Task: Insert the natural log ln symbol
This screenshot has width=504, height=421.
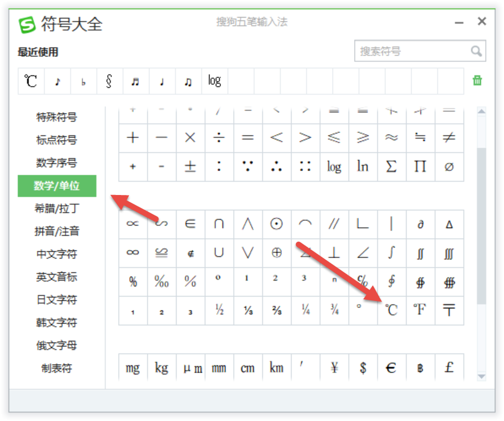Action: click(x=363, y=166)
